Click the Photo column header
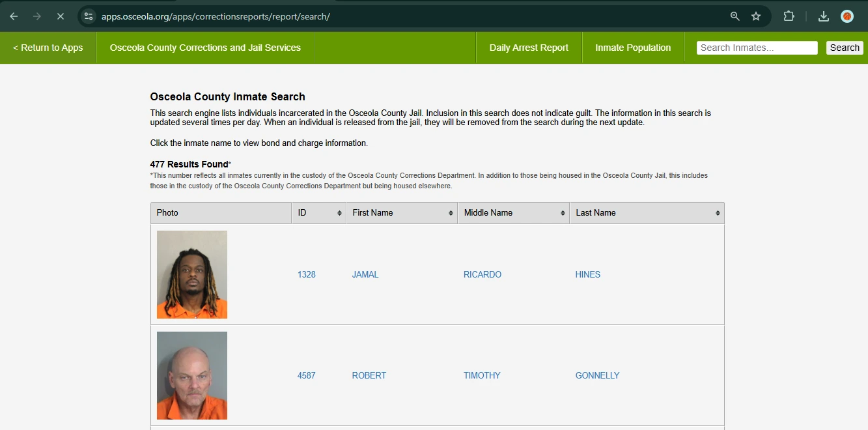The width and height of the screenshot is (868, 430). pos(221,213)
